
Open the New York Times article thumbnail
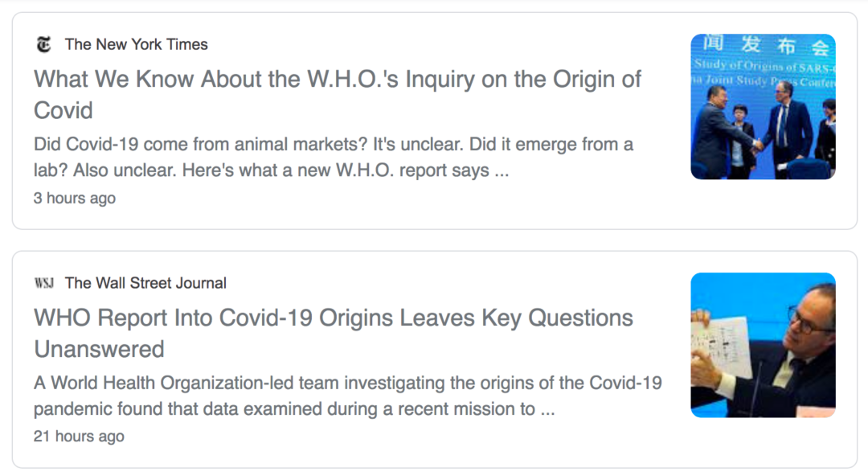[x=763, y=106]
